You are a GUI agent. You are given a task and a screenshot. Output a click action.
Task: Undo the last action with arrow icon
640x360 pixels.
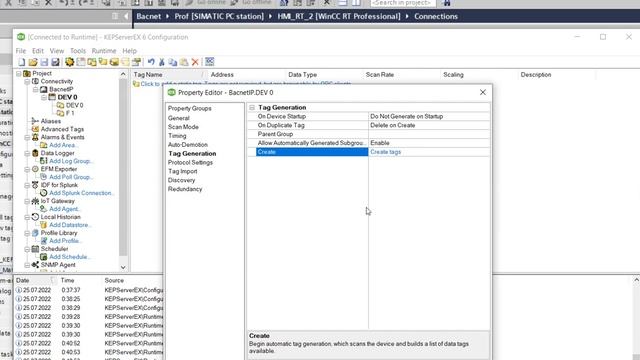pyautogui.click(x=151, y=62)
